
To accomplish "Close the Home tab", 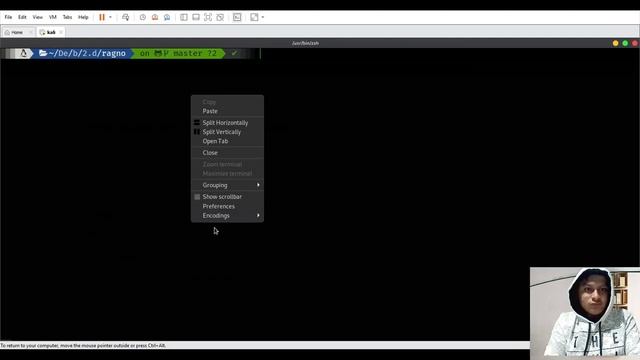I will [31, 32].
